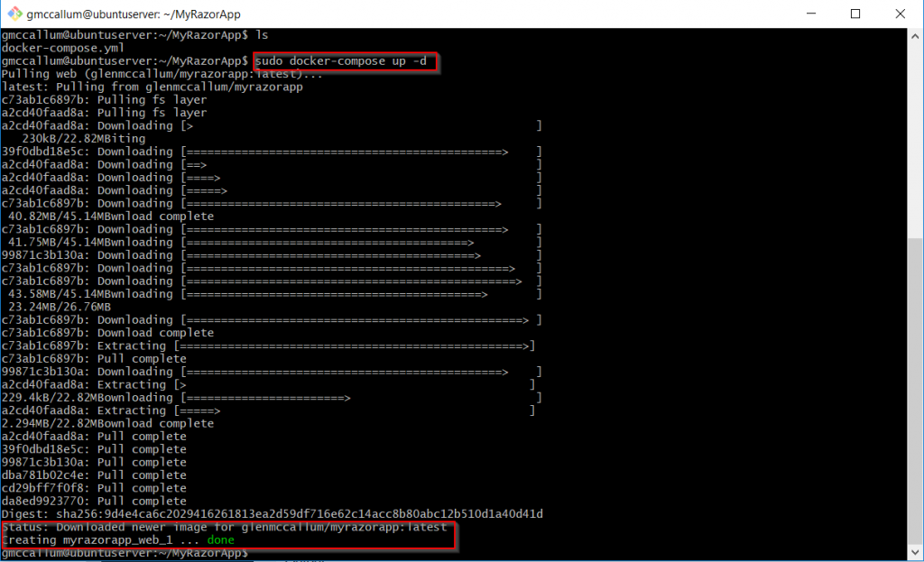Screen dimensions: 924x562
Task: Click the '230kB/22.82MBiting' line
Action: 83,139
